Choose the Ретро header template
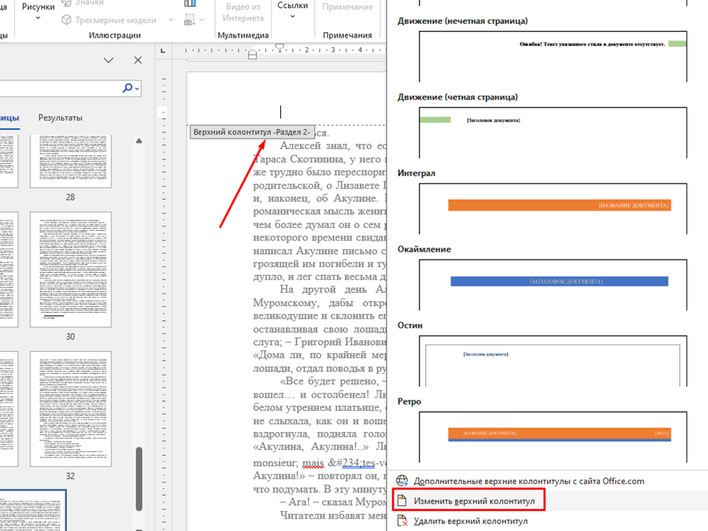 [553, 437]
